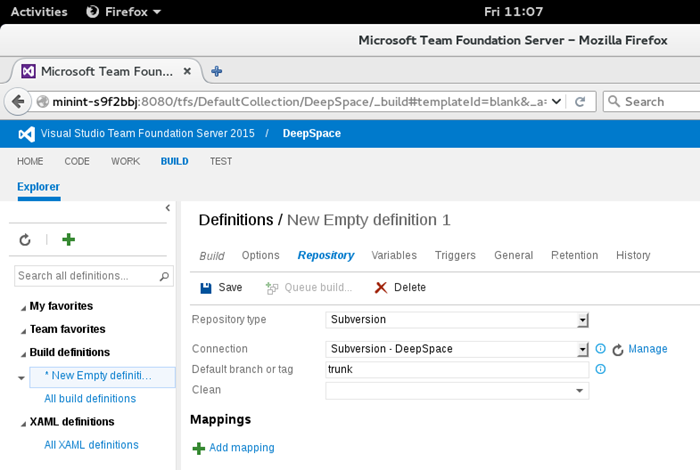Viewport: 700px width, 470px height.
Task: Click the red X Delete icon
Action: pos(381,288)
